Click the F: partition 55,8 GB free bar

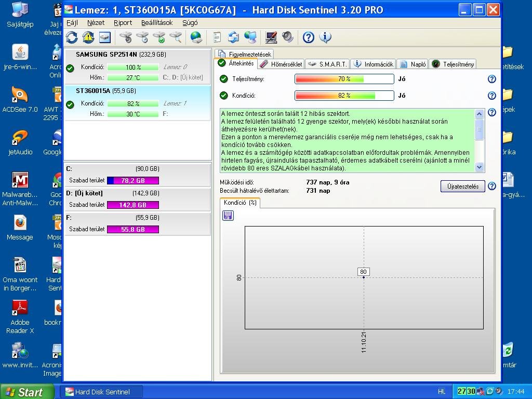point(133,229)
